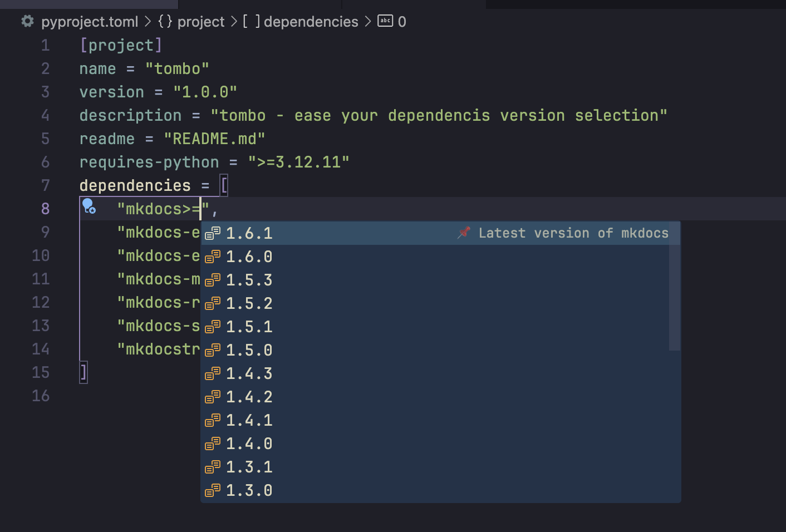The height and width of the screenshot is (532, 786).
Task: Click the lightbulb code action icon
Action: click(89, 206)
